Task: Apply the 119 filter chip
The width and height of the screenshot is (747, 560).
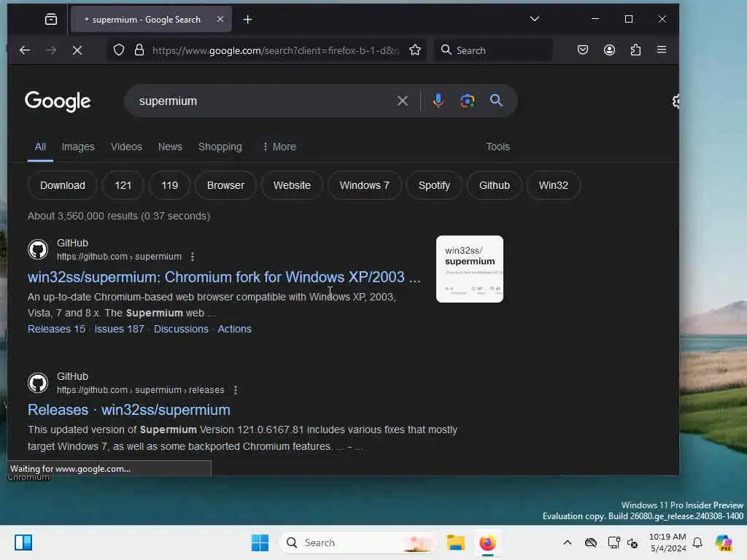Action: (169, 185)
